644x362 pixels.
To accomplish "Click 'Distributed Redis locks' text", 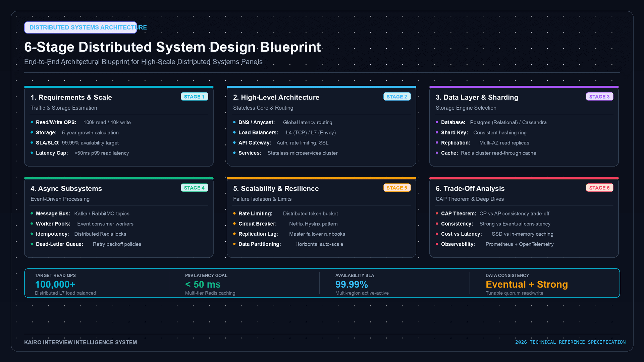I will click(100, 234).
